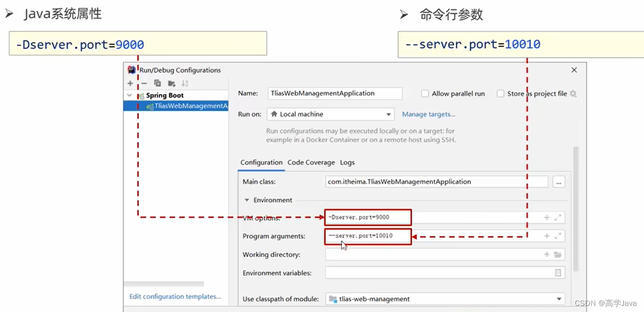The height and width of the screenshot is (312, 644).
Task: Select the TliasWebManagementApplication configuration
Action: click(187, 106)
